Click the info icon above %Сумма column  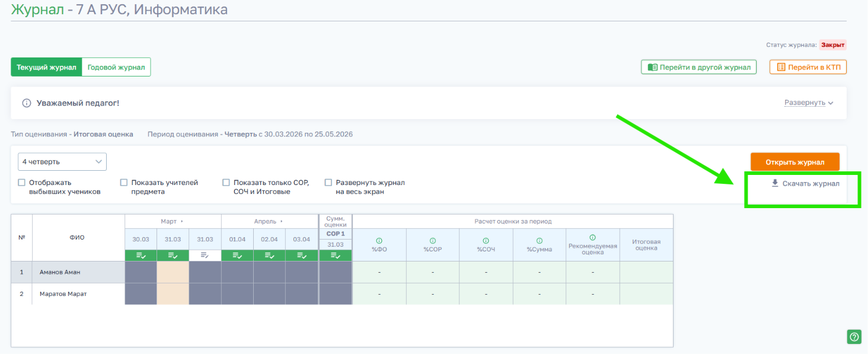point(540,241)
